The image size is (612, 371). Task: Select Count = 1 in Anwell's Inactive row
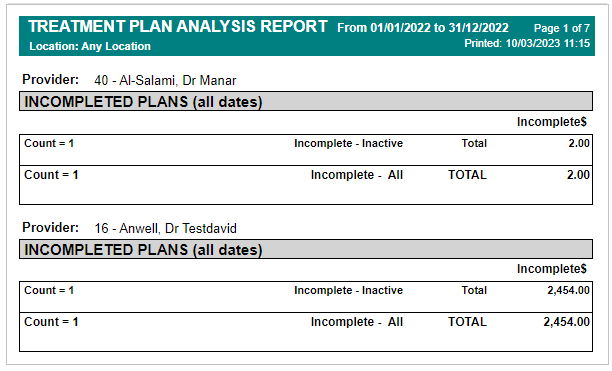click(49, 290)
